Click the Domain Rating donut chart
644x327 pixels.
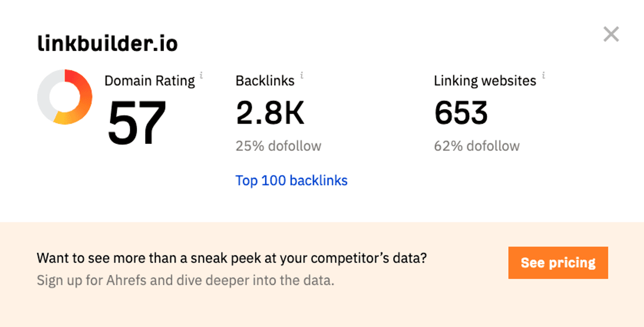pos(64,97)
